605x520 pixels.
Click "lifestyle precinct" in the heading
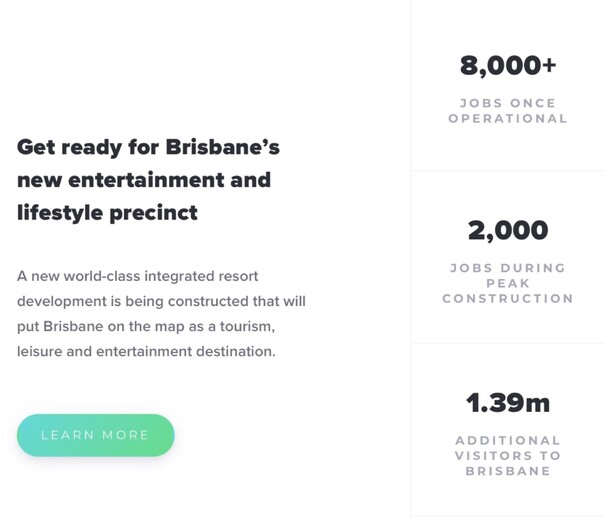[x=107, y=212]
